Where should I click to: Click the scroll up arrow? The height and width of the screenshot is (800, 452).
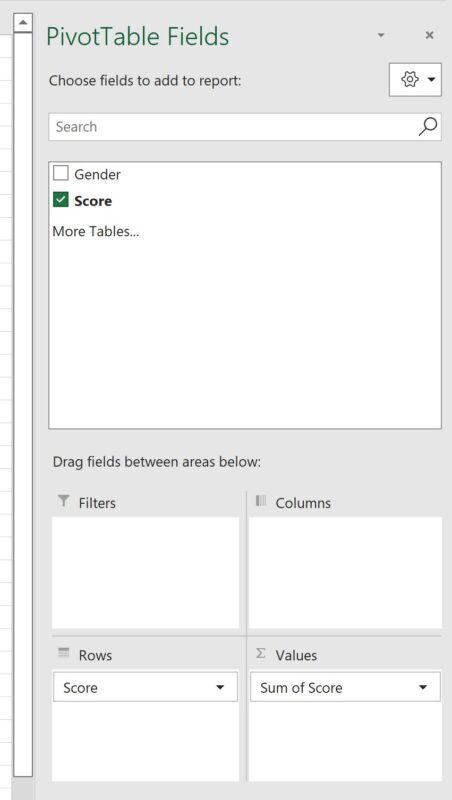click(x=23, y=23)
